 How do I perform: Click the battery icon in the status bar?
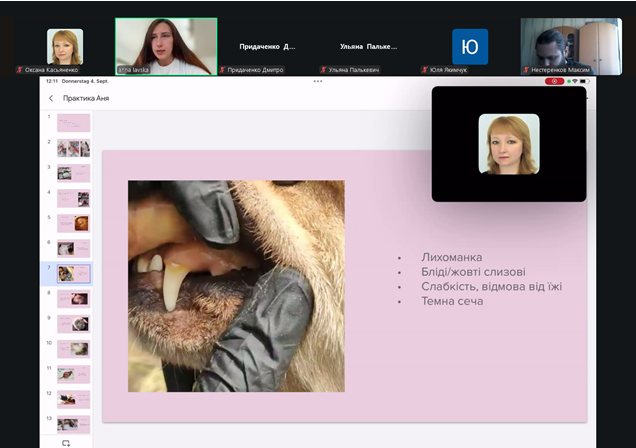click(583, 81)
